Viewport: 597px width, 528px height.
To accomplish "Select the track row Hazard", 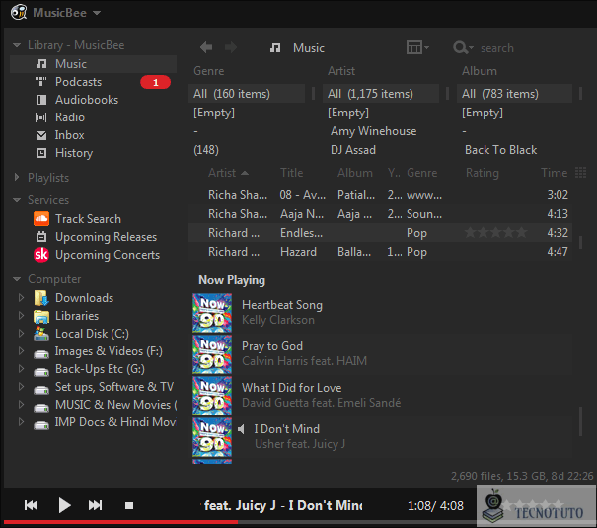I will click(380, 252).
